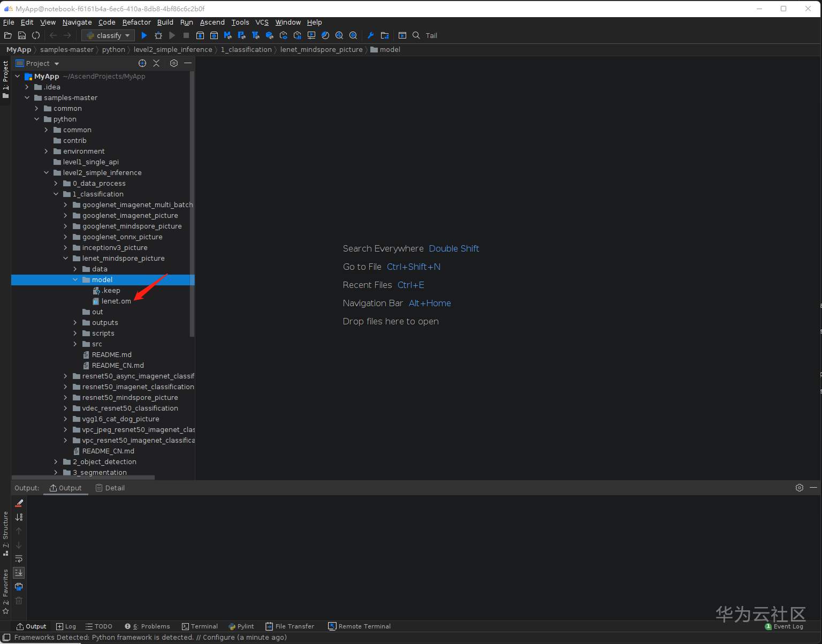Expand the googlenet_onnx_picture folder

(x=66, y=237)
